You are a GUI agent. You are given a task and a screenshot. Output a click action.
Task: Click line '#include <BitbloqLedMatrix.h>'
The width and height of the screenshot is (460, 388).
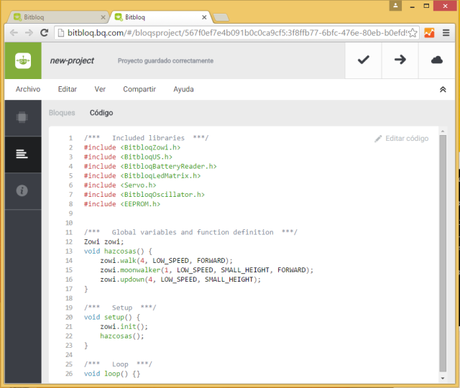[142, 175]
